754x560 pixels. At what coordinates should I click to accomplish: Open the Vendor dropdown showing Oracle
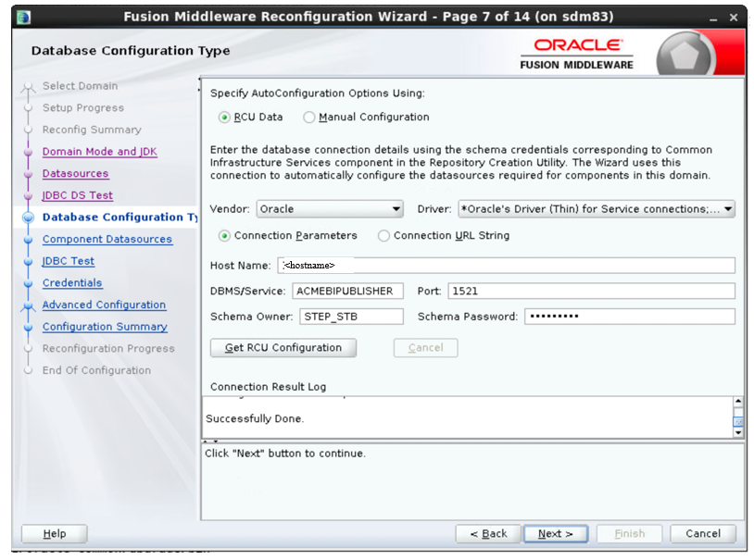pyautogui.click(x=330, y=209)
